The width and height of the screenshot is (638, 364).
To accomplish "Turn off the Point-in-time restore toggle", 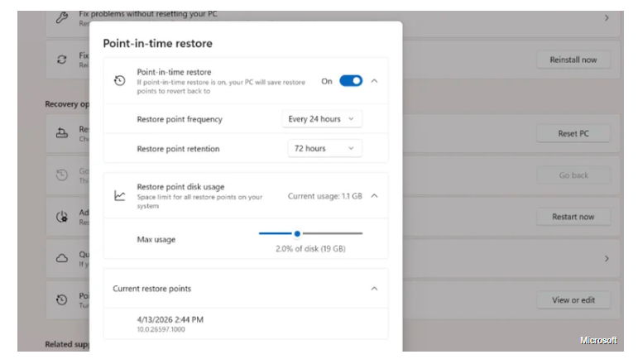I will (x=351, y=81).
